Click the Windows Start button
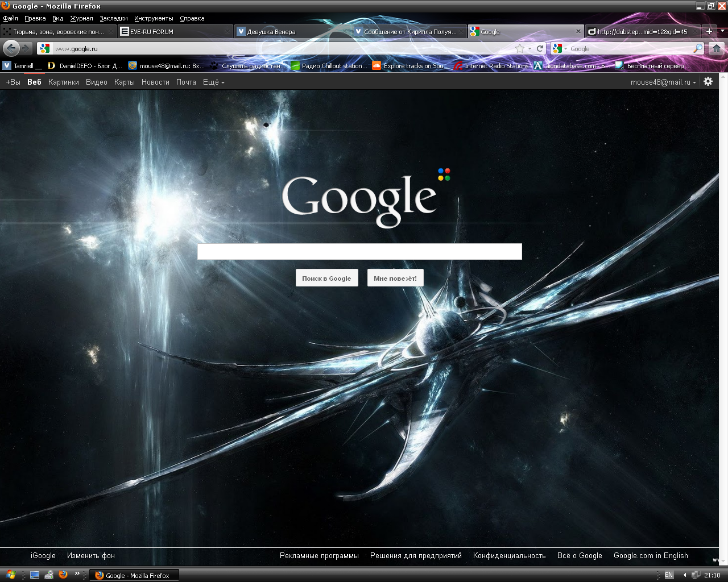Screen dimensions: 728x582 (10, 575)
